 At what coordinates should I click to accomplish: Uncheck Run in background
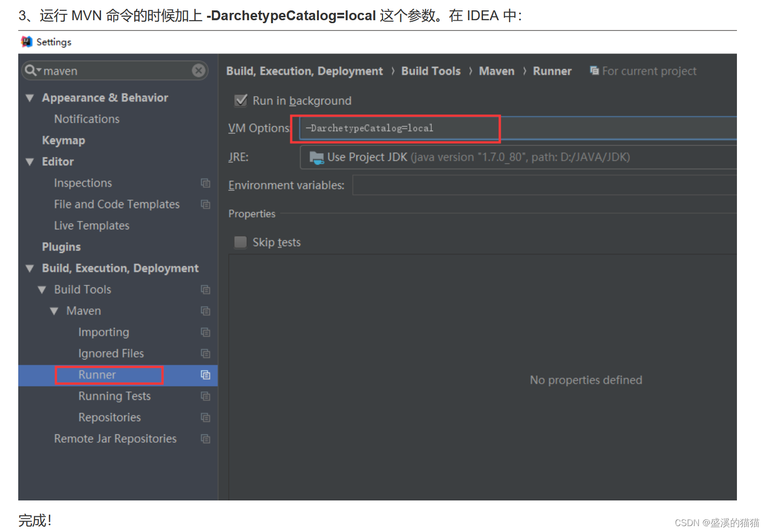[241, 101]
